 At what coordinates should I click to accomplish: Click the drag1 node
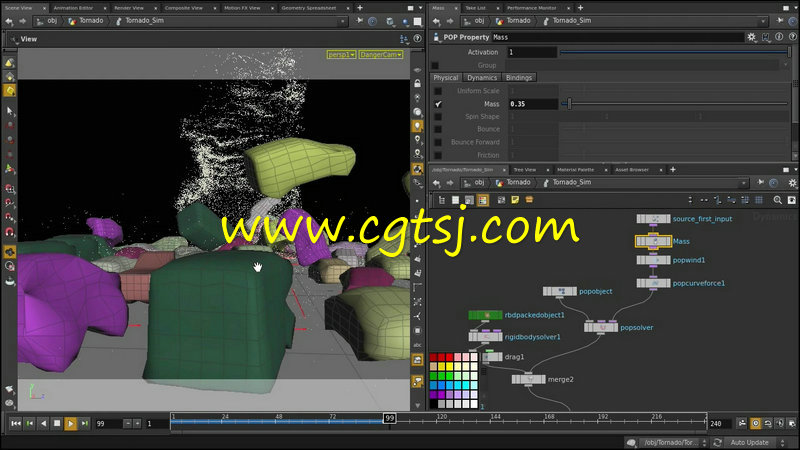tap(492, 357)
